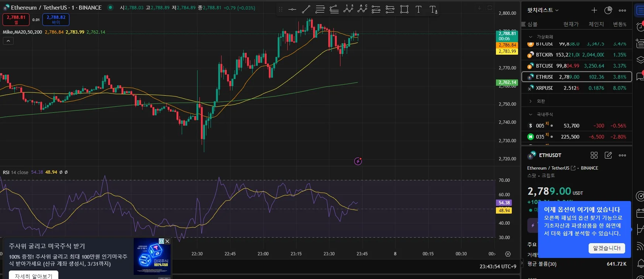Open the Ethereum / TetherUS external link
This screenshot has width=644, height=279.
(573, 168)
